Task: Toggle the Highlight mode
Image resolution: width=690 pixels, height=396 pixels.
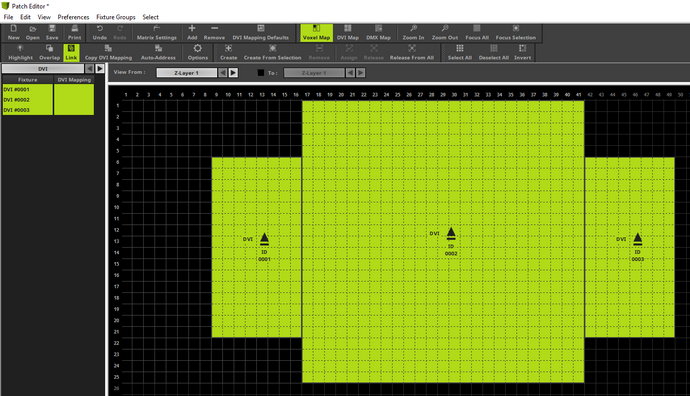Action: (20, 52)
